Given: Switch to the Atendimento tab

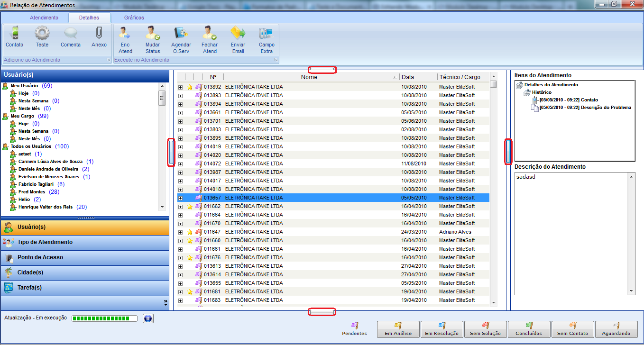Looking at the screenshot, I should tap(44, 18).
